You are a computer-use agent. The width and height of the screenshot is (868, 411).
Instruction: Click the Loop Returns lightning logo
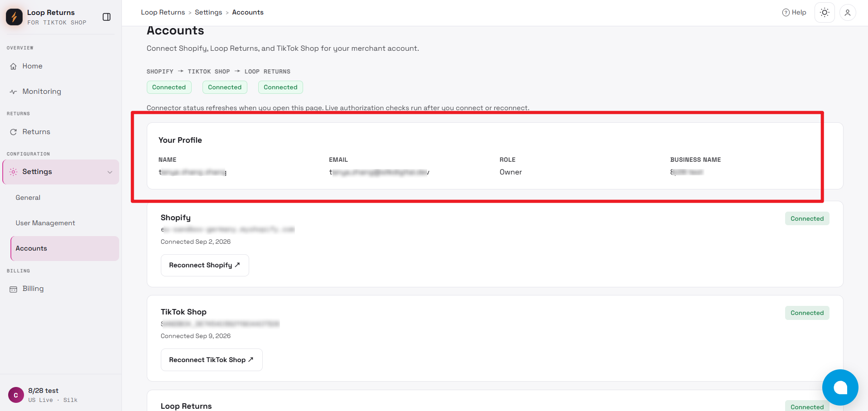[x=14, y=17]
